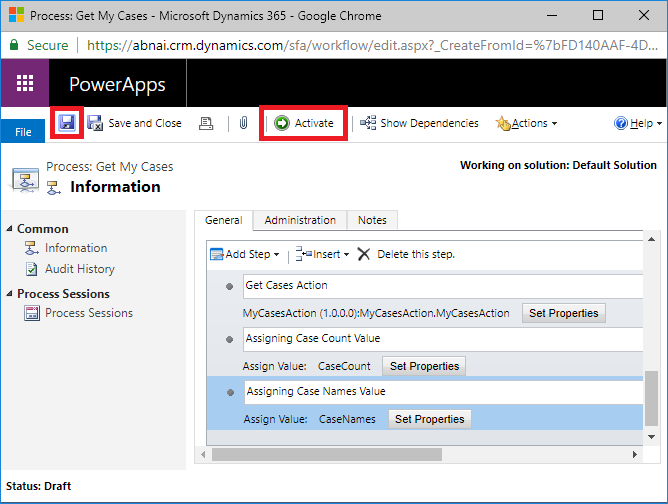Switch to the Notes tab
This screenshot has width=668, height=504.
372,220
